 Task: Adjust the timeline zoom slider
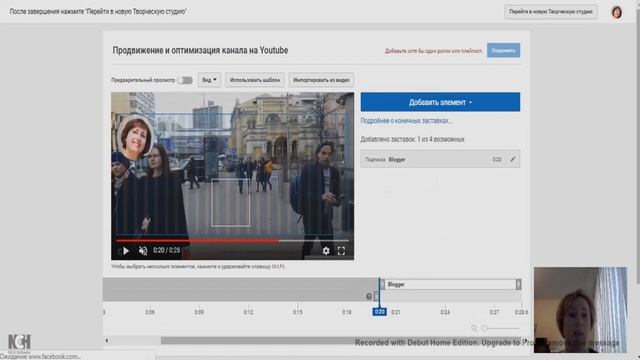pyautogui.click(x=484, y=328)
